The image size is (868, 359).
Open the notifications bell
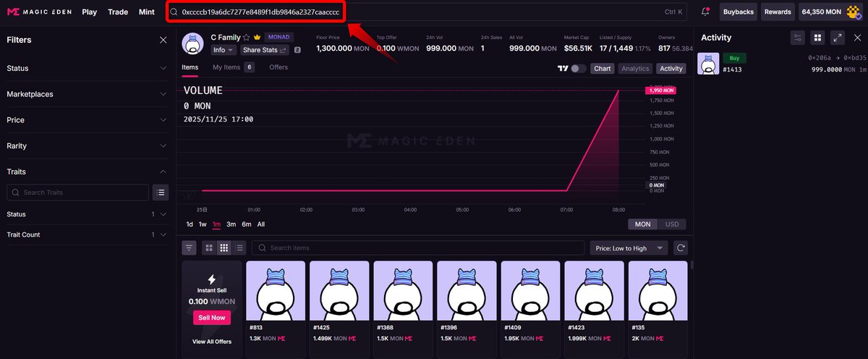coord(705,12)
